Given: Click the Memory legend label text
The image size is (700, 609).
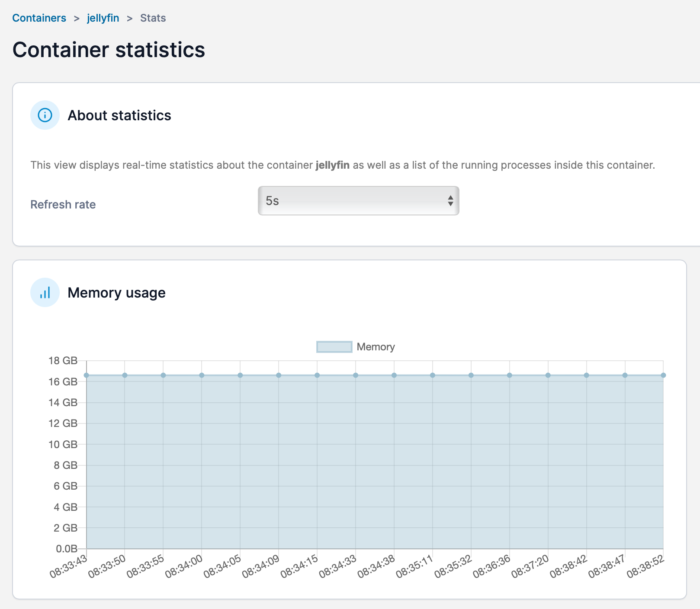Looking at the screenshot, I should coord(376,347).
